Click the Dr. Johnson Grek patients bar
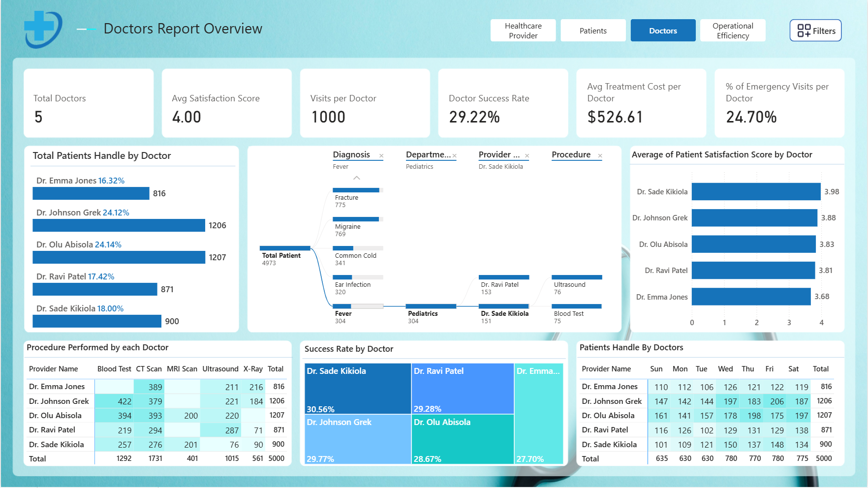The width and height of the screenshot is (868, 488). 119,225
